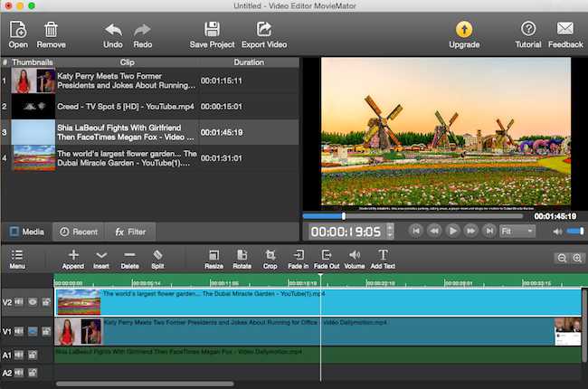The image size is (588, 389).
Task: Toggle visibility of track V1
Action: (x=33, y=331)
